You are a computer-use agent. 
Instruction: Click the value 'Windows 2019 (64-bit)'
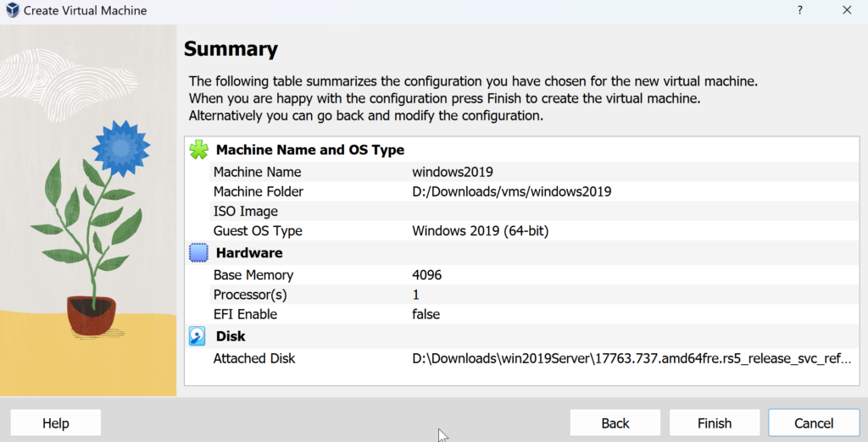pos(480,231)
